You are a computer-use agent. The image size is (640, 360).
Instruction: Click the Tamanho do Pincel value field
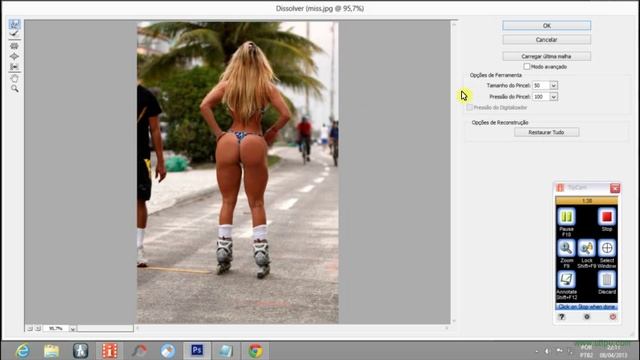(x=541, y=85)
